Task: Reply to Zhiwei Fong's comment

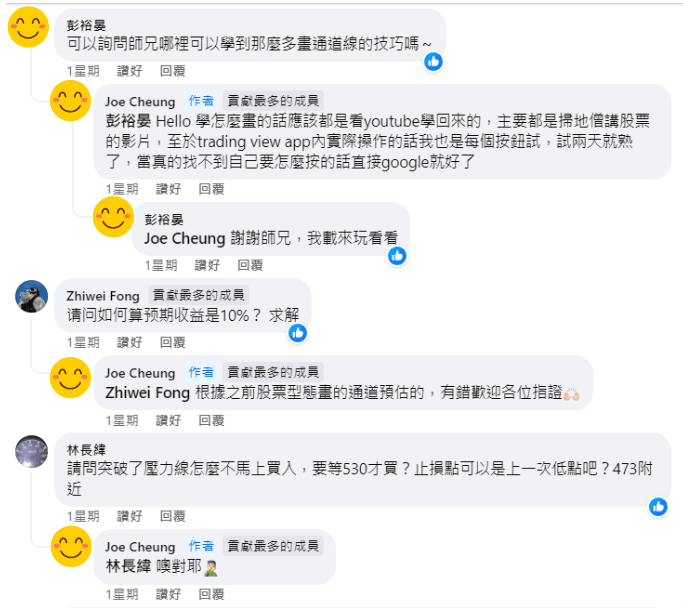Action: click(172, 342)
